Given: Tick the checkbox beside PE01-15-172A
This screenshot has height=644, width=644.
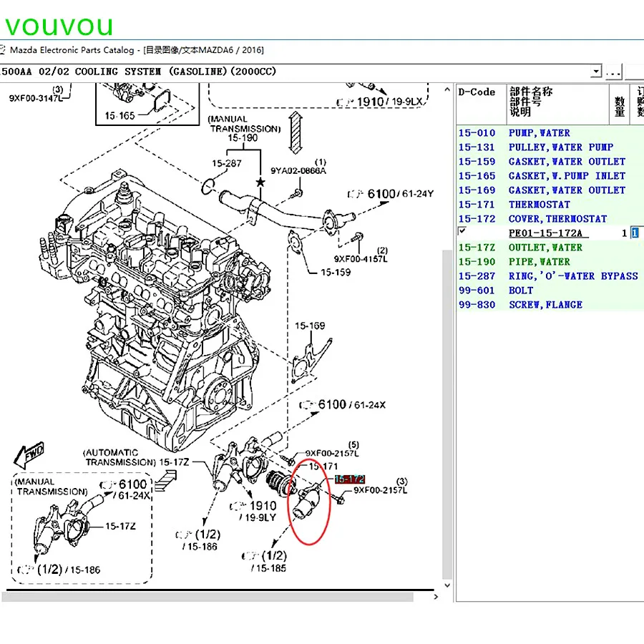Looking at the screenshot, I should pyautogui.click(x=462, y=231).
